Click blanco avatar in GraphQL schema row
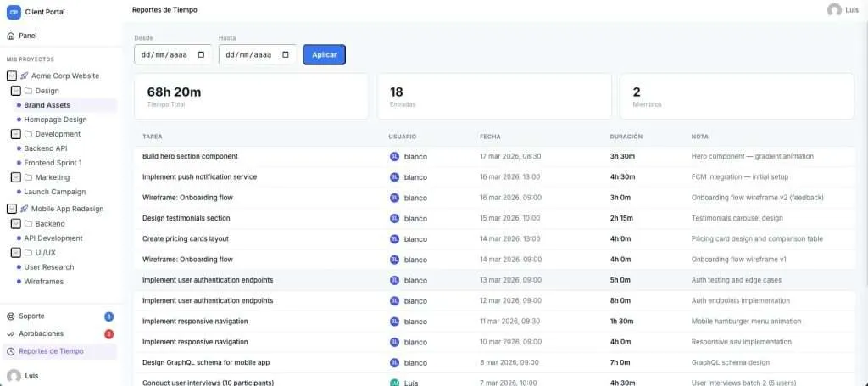868x386 pixels. pyautogui.click(x=395, y=363)
